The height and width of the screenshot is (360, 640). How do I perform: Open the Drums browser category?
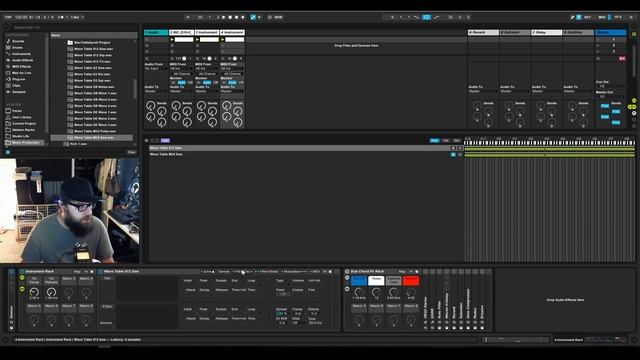17,47
